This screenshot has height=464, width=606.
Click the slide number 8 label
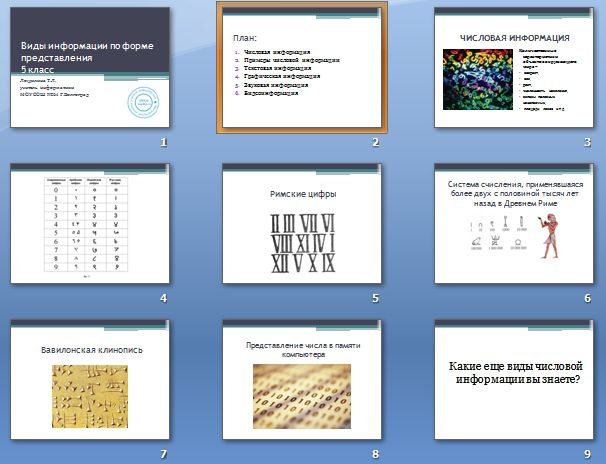[x=376, y=454]
